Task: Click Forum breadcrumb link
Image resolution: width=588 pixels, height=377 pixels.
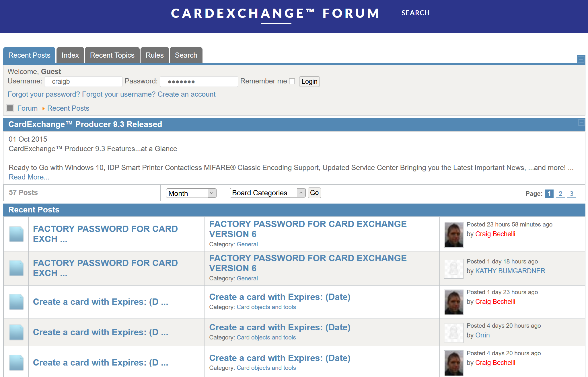Action: [x=28, y=108]
